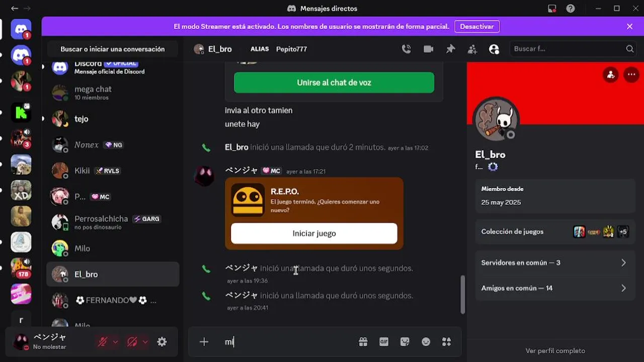Open the XD server icon
Viewport: 644px width, 362px height.
point(21,190)
